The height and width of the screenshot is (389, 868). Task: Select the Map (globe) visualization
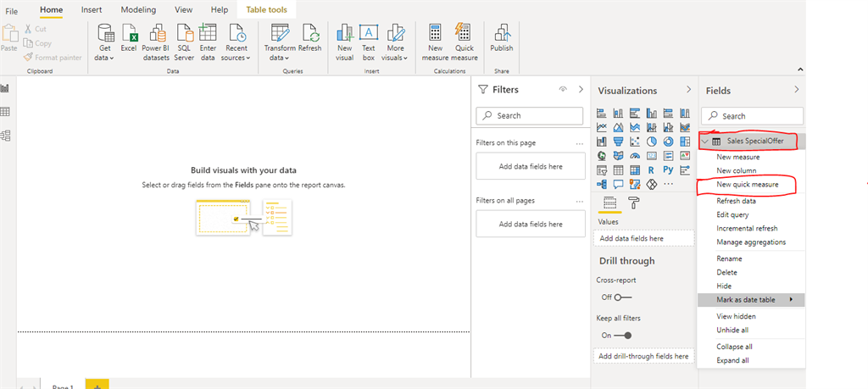(602, 156)
